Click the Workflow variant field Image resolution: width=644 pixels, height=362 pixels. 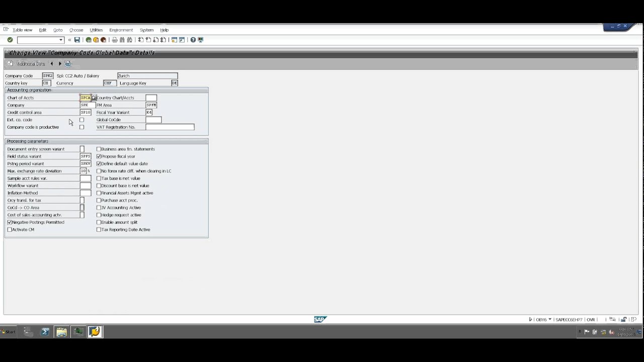[x=86, y=186]
